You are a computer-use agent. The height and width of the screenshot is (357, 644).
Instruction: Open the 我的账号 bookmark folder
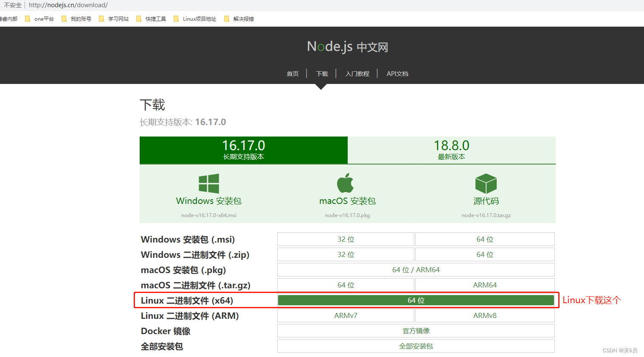coord(76,19)
